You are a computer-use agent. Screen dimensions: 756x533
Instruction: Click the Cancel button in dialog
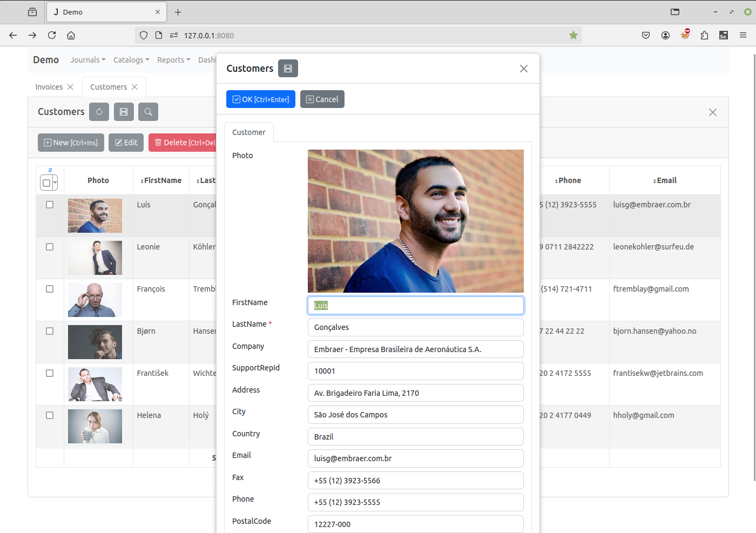[322, 99]
